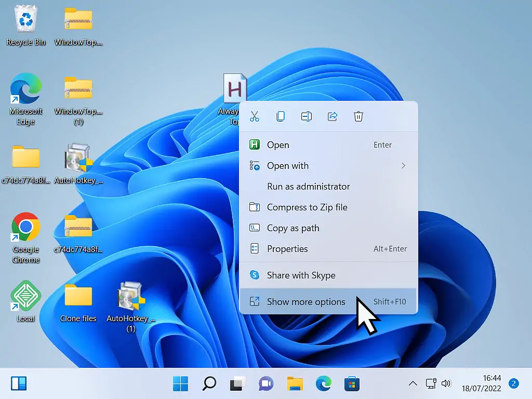Click the Rename icon in context menu
The height and width of the screenshot is (399, 532).
(307, 116)
